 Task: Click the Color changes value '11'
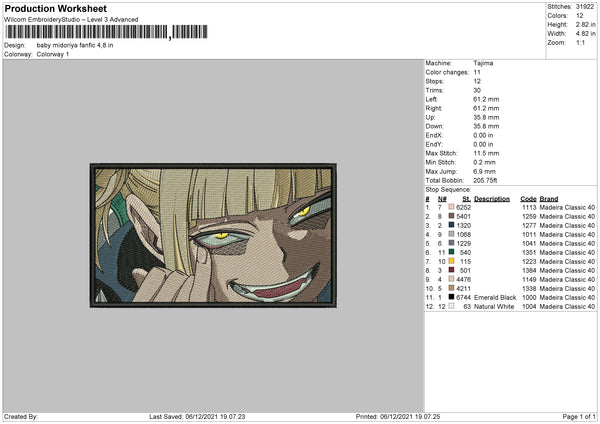[x=477, y=72]
